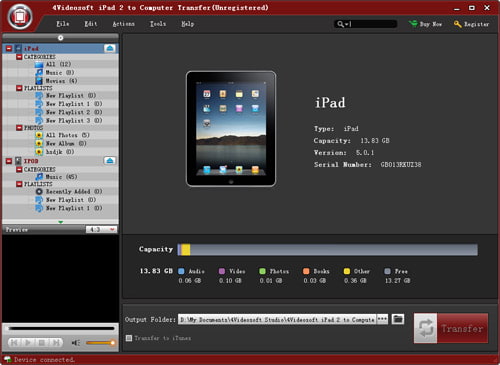Click the New Playlist 1 icon under IPOD

(39, 208)
